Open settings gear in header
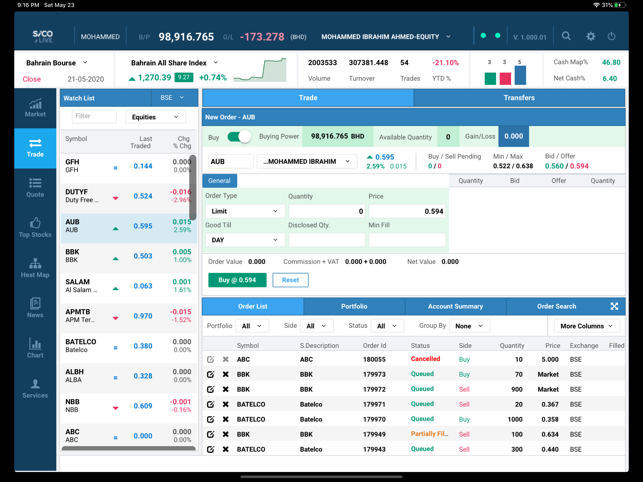This screenshot has width=643, height=482. point(591,36)
